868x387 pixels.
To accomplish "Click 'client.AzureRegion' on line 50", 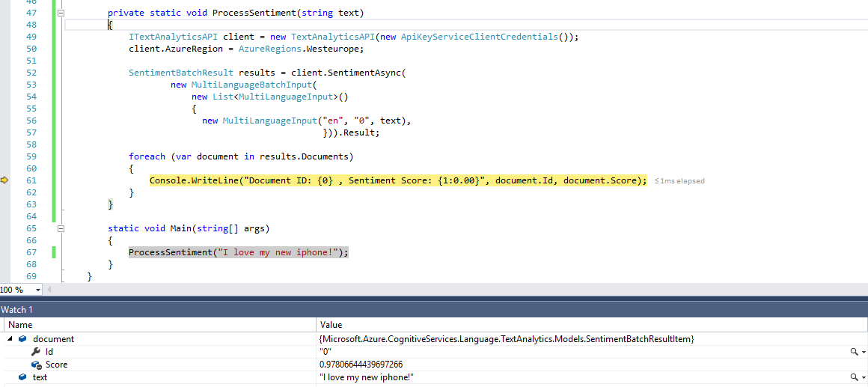I will click(176, 49).
